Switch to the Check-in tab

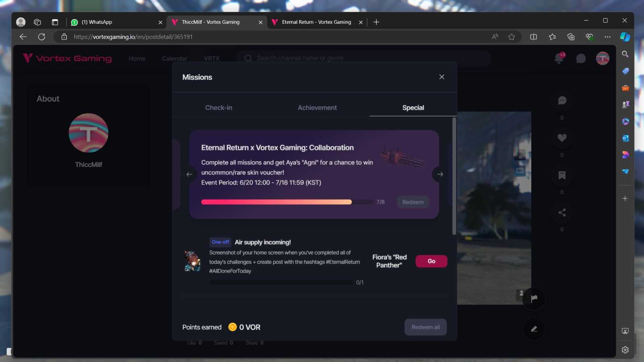point(219,108)
